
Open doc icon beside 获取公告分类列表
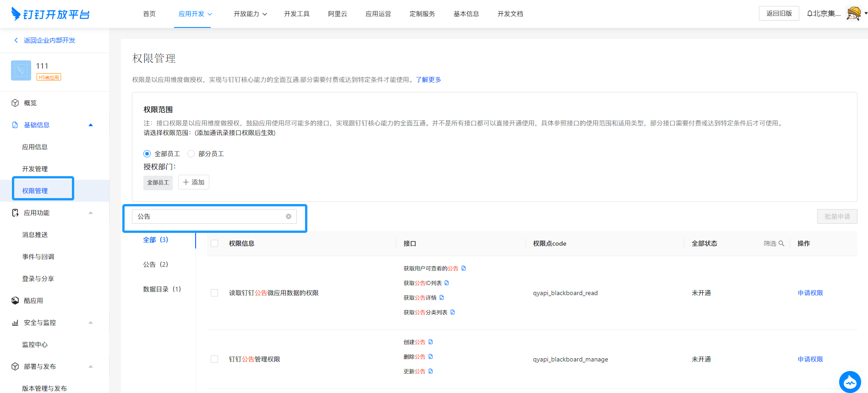pyautogui.click(x=453, y=312)
